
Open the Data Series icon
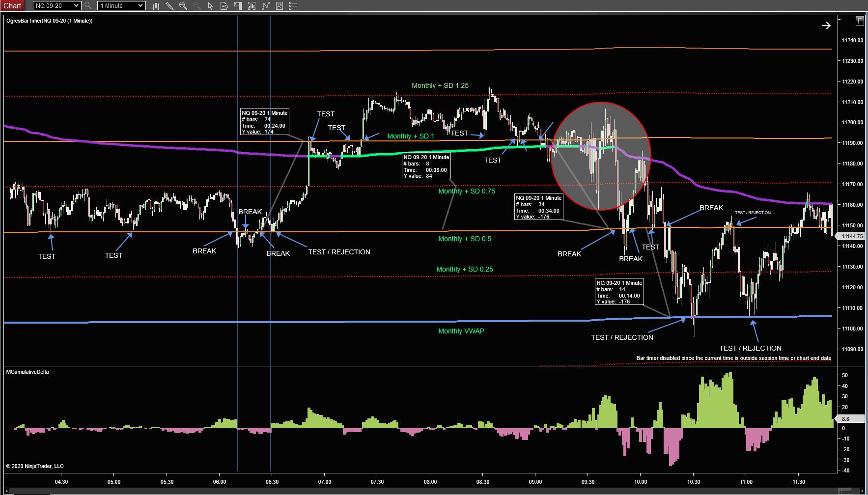pos(252,6)
